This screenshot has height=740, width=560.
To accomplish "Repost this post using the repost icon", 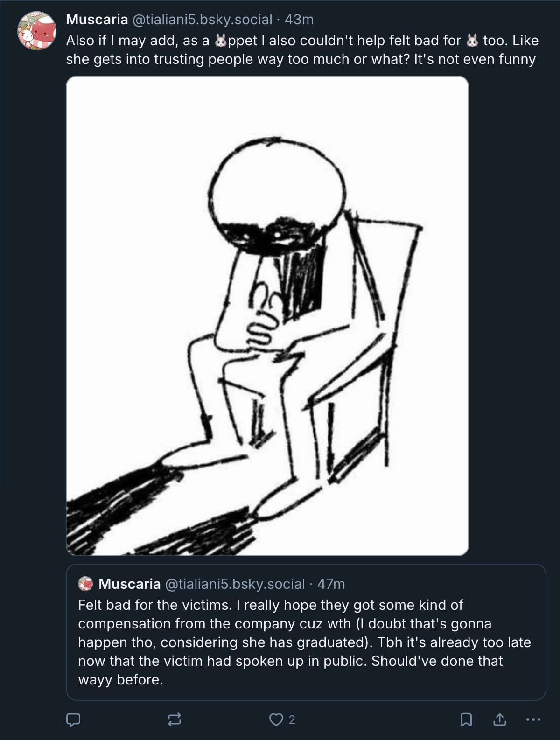I will tap(175, 720).
